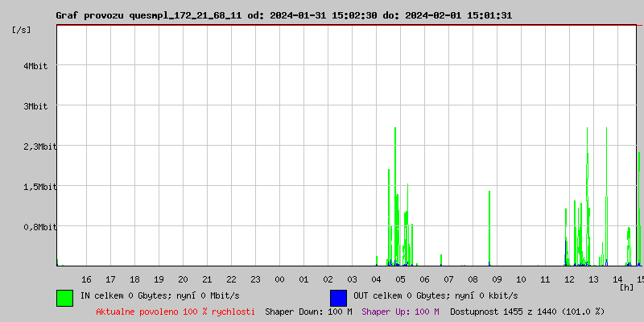Viewport: 644px width, 322px height.
Task: Click the '16' hour label on x-axis
Action: 86,279
